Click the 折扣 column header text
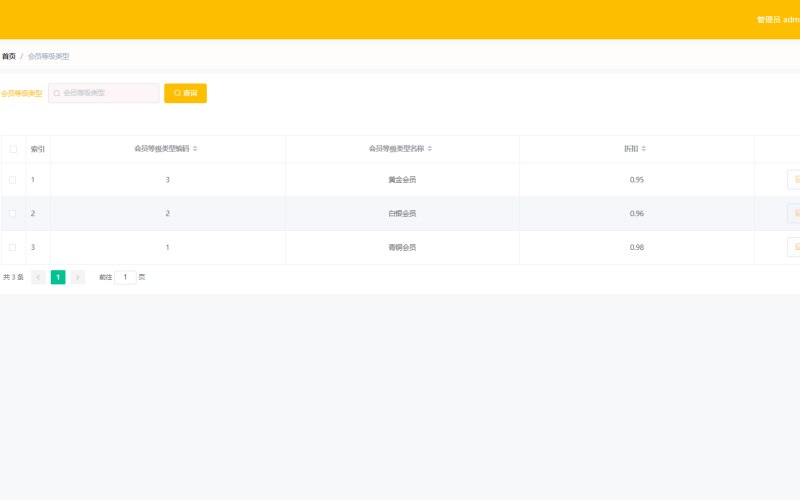This screenshot has width=800, height=500. tap(631, 148)
